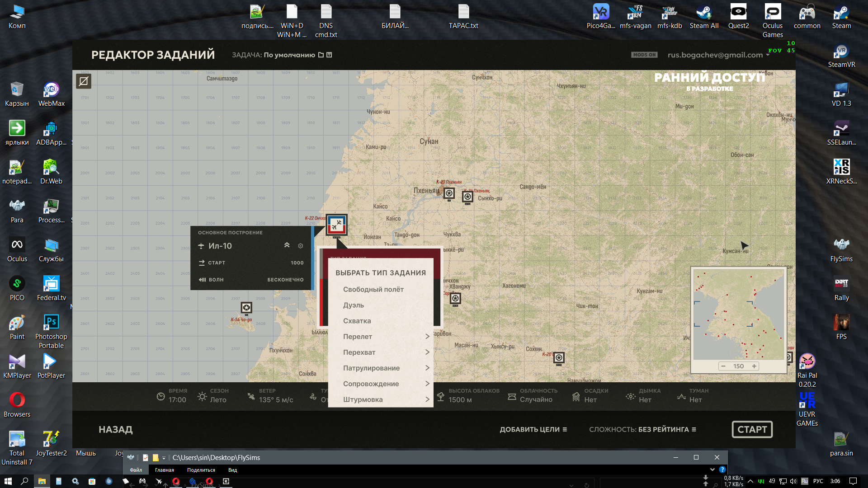Viewport: 868px width, 488px height.
Task: Click the СТАРТ button
Action: (x=752, y=429)
